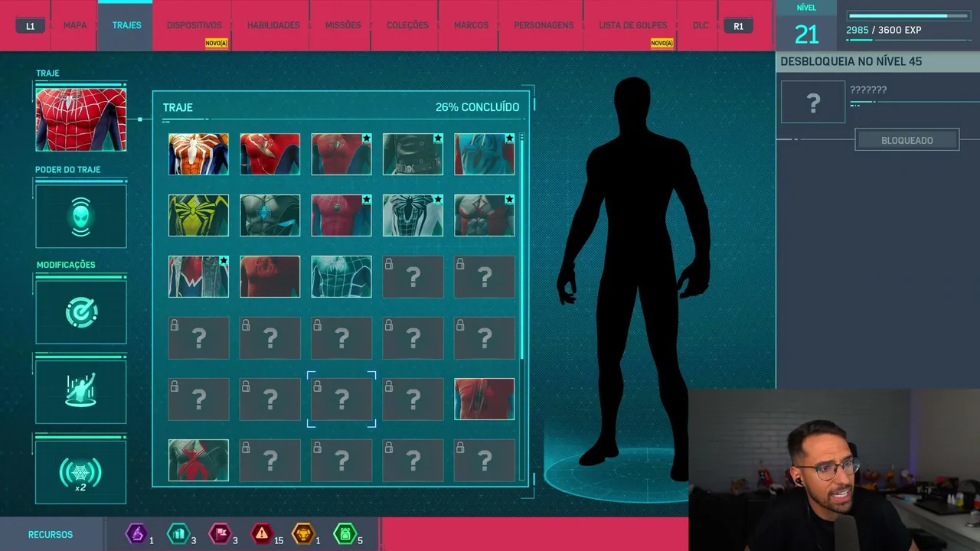Image resolution: width=980 pixels, height=551 pixels.
Task: Select the black leather Noir suit
Action: click(413, 154)
